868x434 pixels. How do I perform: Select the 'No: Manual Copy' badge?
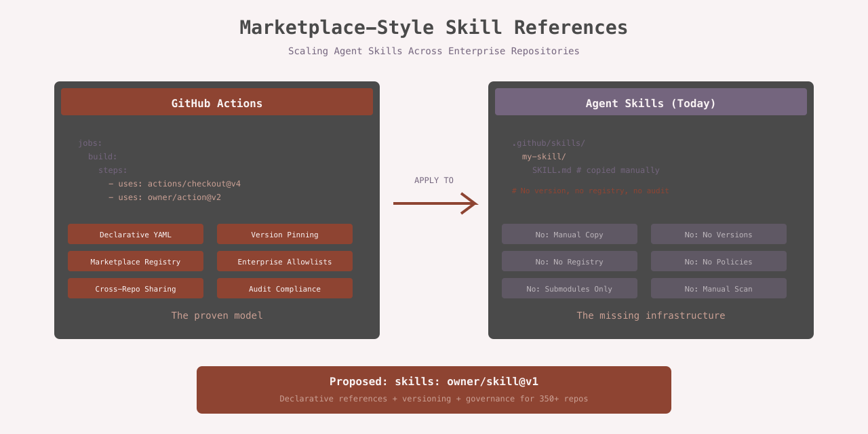tap(570, 234)
